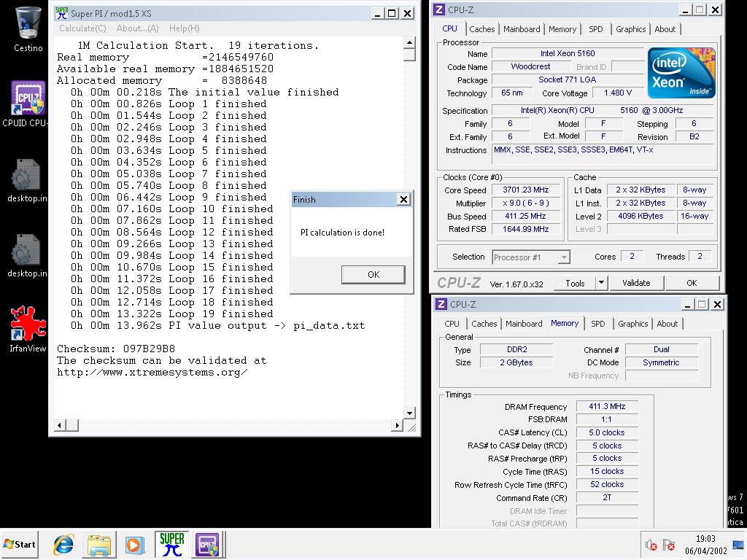747x560 pixels.
Task: Click Super PI vertical scrollbar up arrow
Action: pos(409,43)
